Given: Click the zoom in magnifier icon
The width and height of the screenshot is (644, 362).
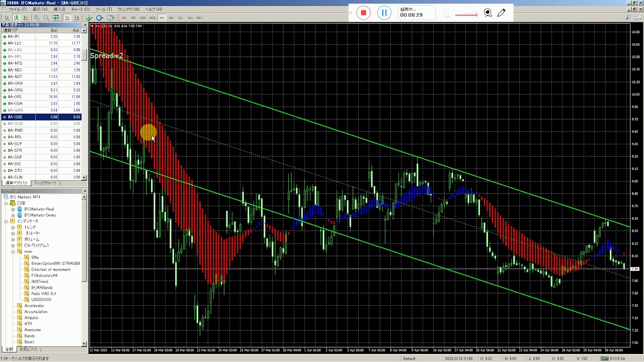Looking at the screenshot, I should 37,18.
